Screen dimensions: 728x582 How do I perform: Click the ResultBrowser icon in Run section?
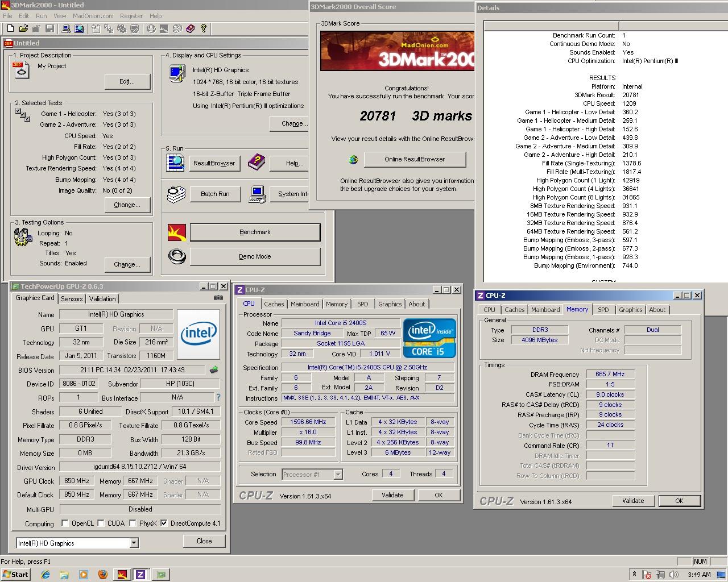(x=175, y=163)
